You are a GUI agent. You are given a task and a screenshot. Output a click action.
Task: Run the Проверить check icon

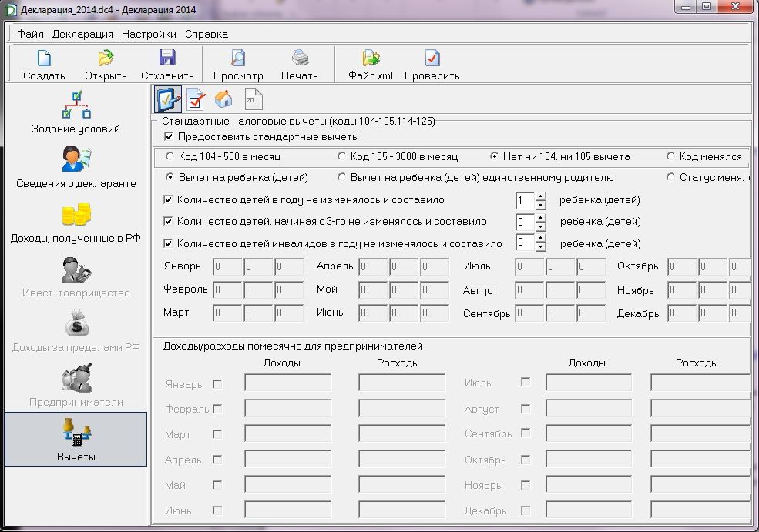pyautogui.click(x=432, y=59)
